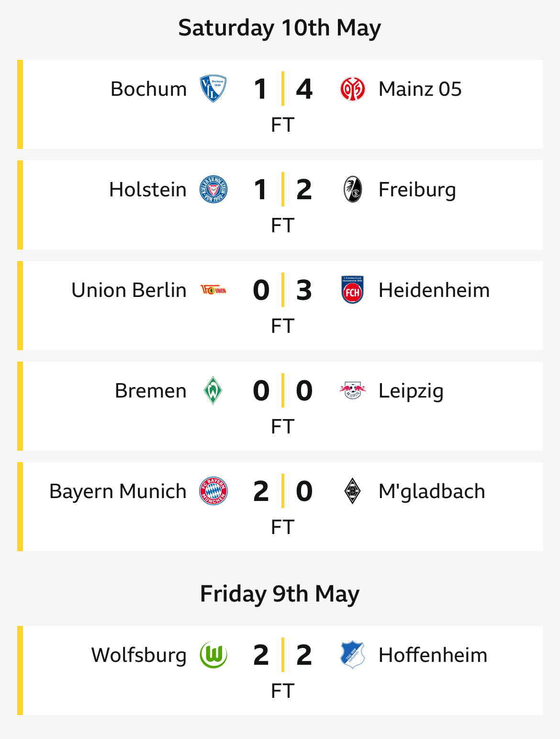The width and height of the screenshot is (560, 739).
Task: Select the Hoffenheim team name
Action: coord(433,655)
